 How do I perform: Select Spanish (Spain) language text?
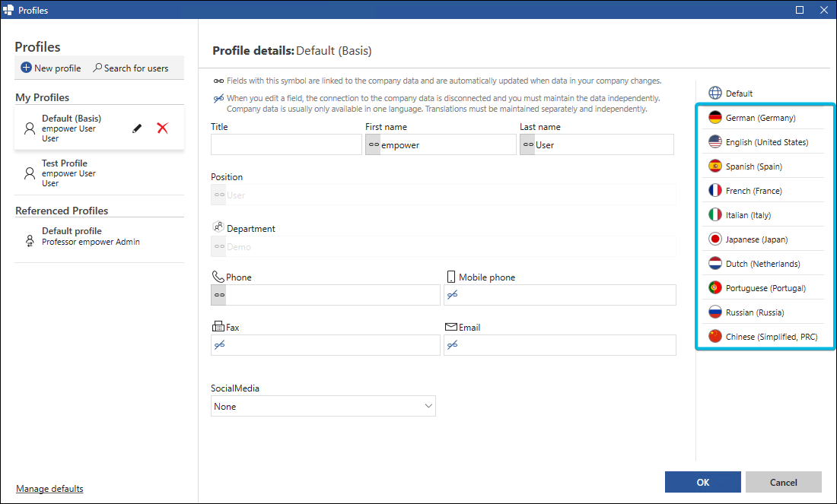(x=754, y=166)
